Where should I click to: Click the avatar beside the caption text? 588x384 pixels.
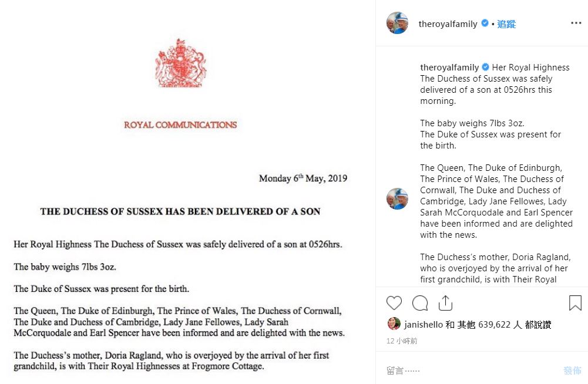point(397,199)
